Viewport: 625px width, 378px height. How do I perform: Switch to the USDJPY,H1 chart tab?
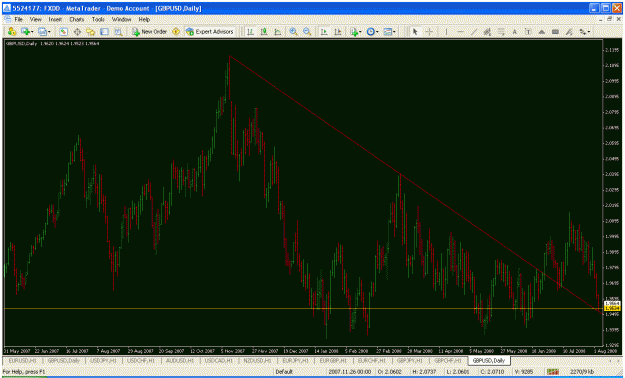tap(102, 360)
